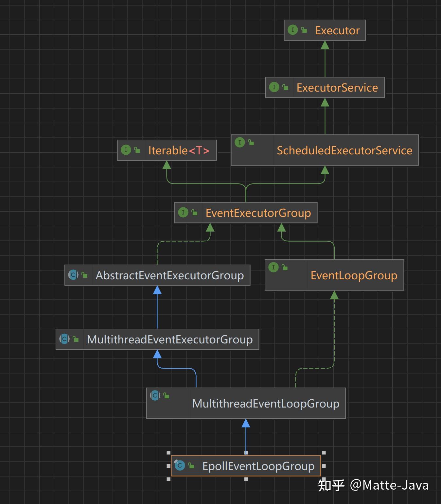Viewport: 441px width, 504px height.
Task: Select the EventLoopGroup label
Action: (353, 275)
